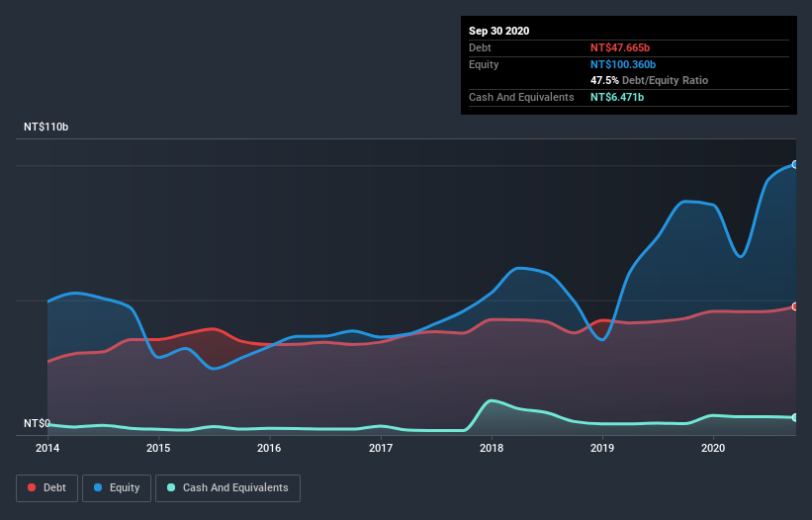Click the NT$6.471b cash value
This screenshot has width=812, height=520.
point(617,97)
